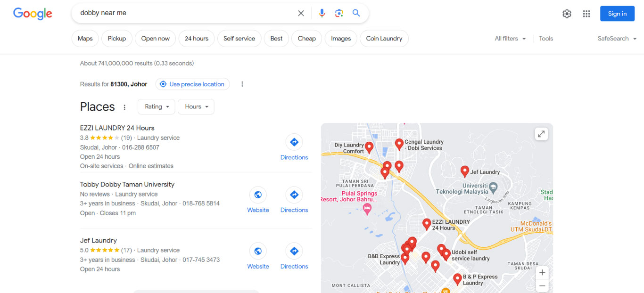Select the Cengal Laundry map pin
644x293 pixels.
pos(399,144)
